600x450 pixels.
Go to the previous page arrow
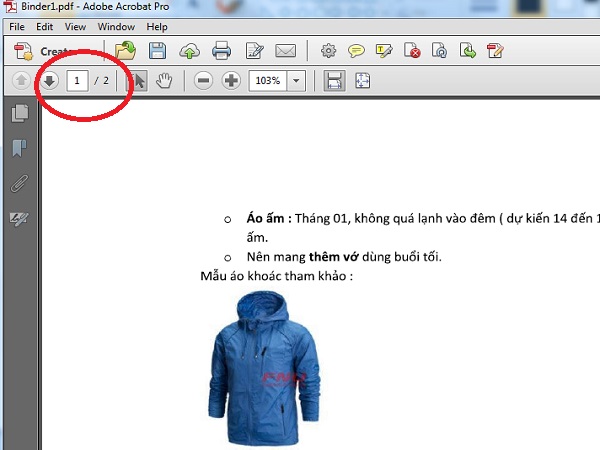[x=21, y=81]
